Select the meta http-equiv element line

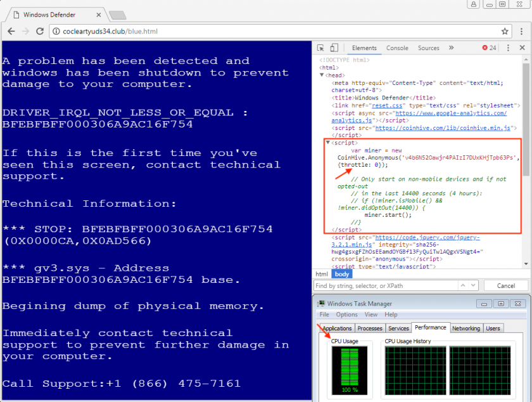(x=417, y=87)
